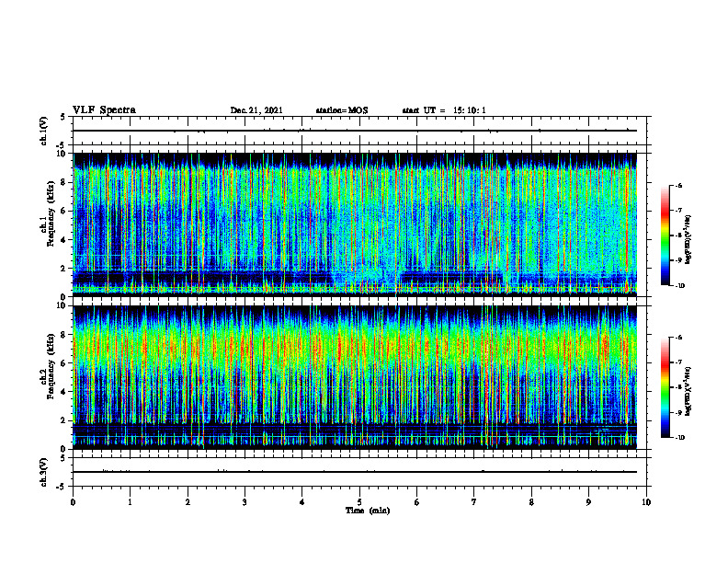Click the ch.3 waveform trace panel
The width and height of the screenshot is (728, 563).
point(359,472)
